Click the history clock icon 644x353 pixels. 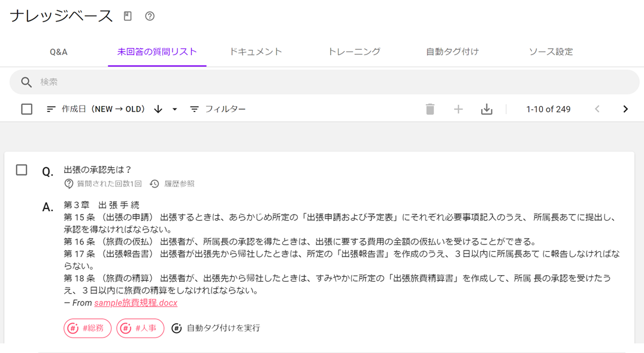[155, 184]
